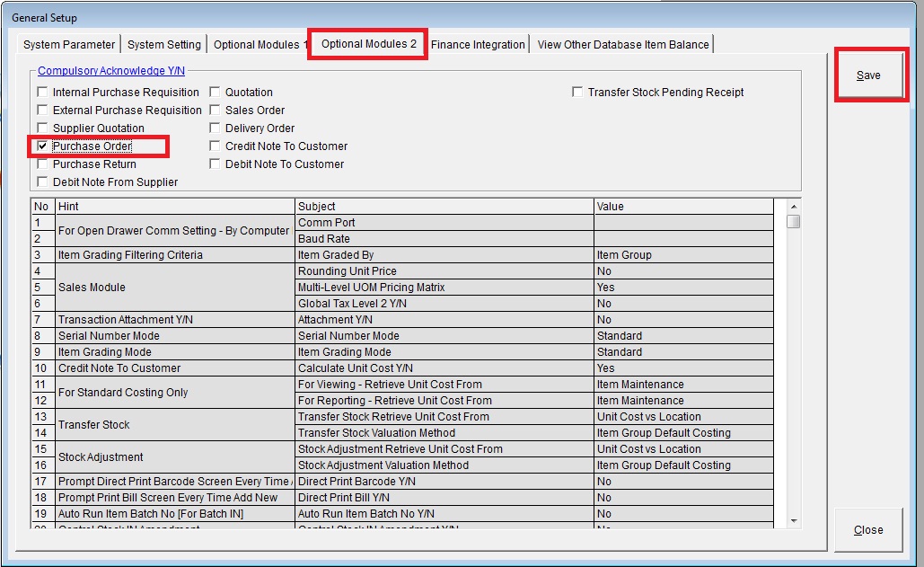Enable the Quotation checkbox

click(216, 93)
